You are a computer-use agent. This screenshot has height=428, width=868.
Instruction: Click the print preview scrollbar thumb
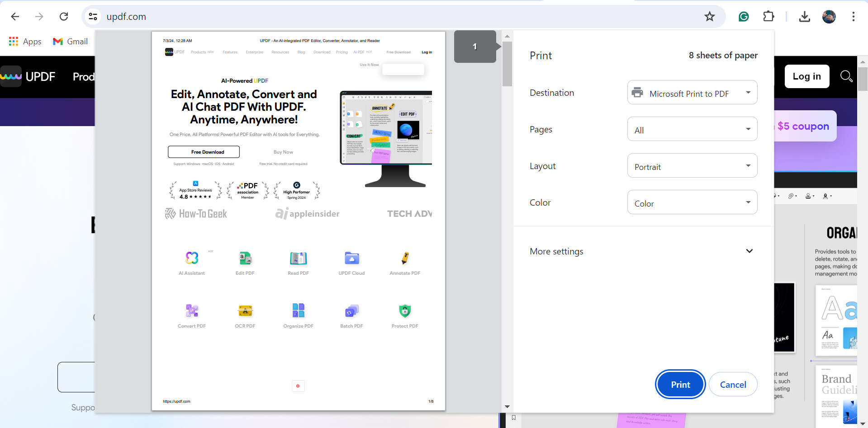(x=507, y=64)
